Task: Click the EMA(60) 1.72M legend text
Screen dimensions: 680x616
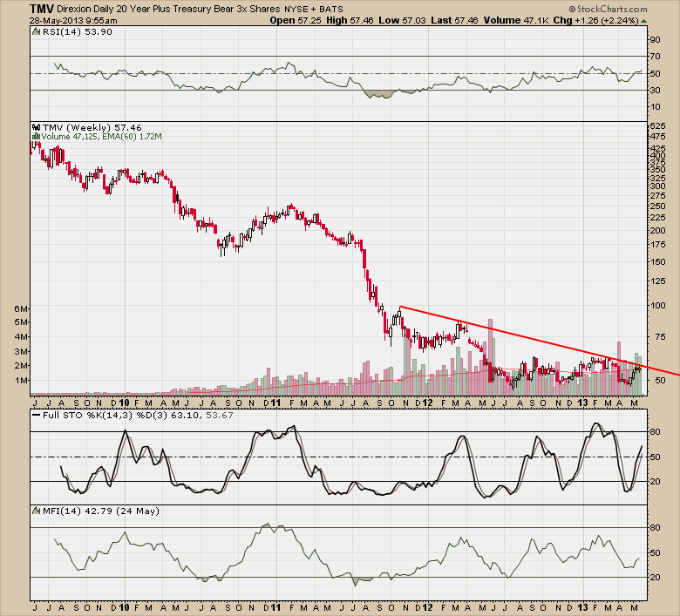Action: 132,137
